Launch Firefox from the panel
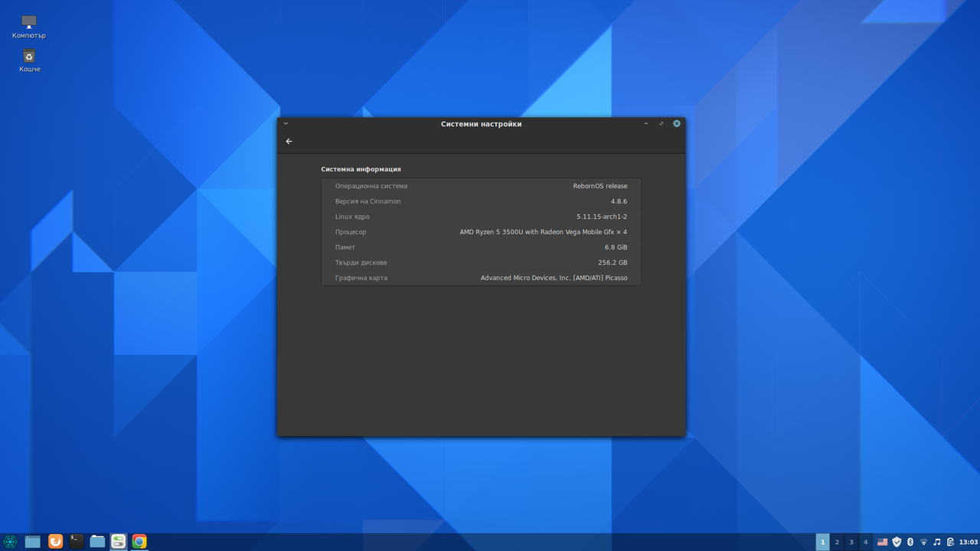This screenshot has width=980, height=551. [55, 542]
